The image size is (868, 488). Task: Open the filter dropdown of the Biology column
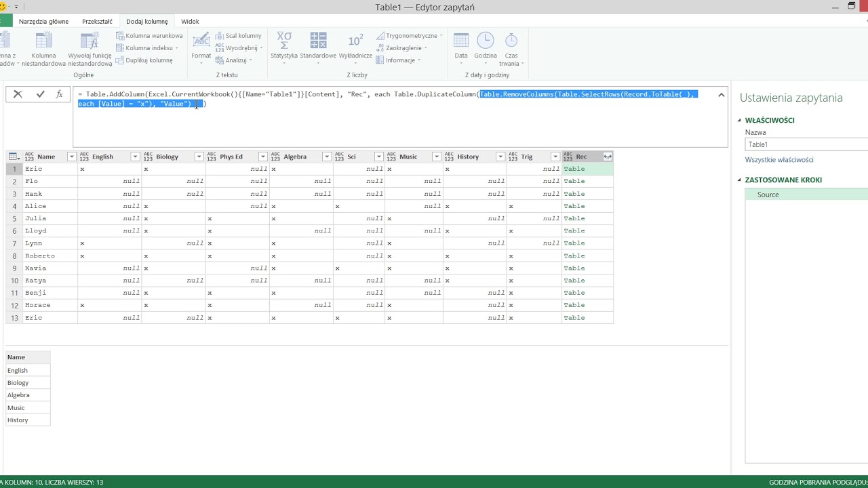pyautogui.click(x=199, y=157)
